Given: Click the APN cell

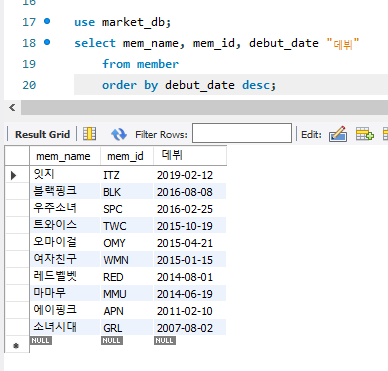Looking at the screenshot, I should coord(127,311).
